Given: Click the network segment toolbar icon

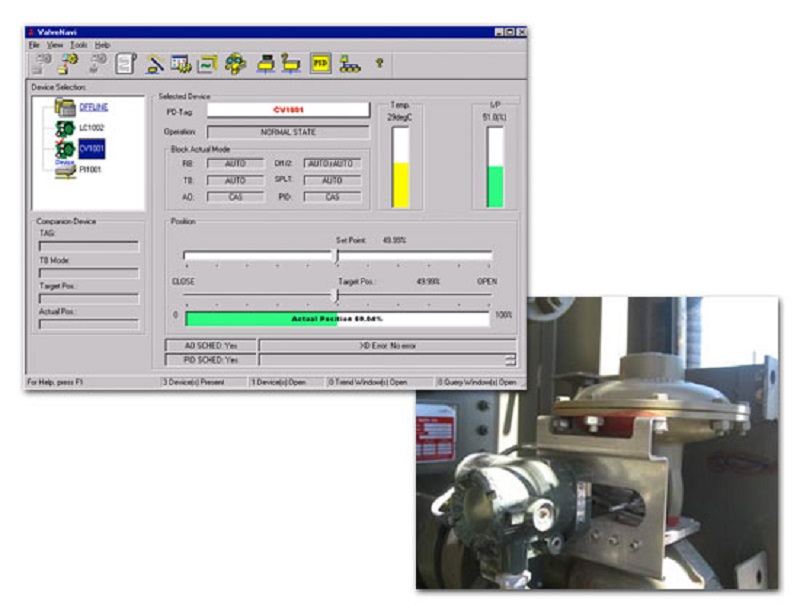Looking at the screenshot, I should [x=350, y=64].
